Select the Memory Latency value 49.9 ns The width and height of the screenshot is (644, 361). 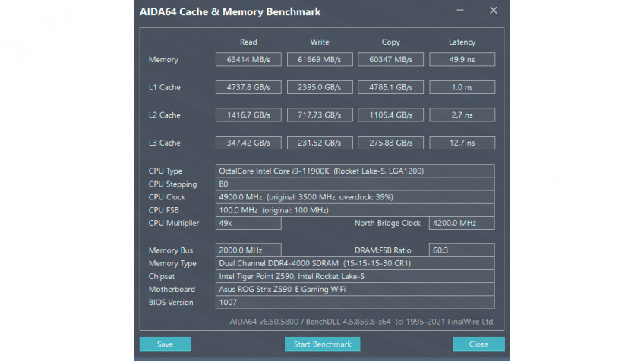pyautogui.click(x=462, y=59)
